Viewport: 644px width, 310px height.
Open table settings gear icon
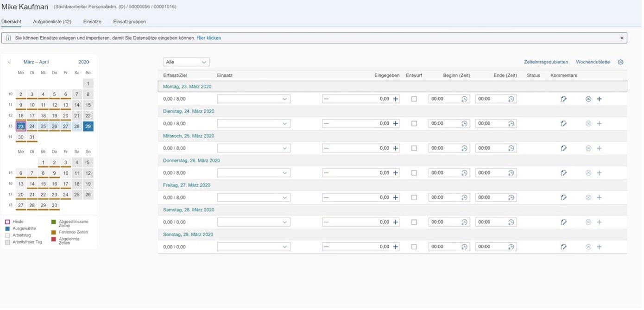pos(621,62)
